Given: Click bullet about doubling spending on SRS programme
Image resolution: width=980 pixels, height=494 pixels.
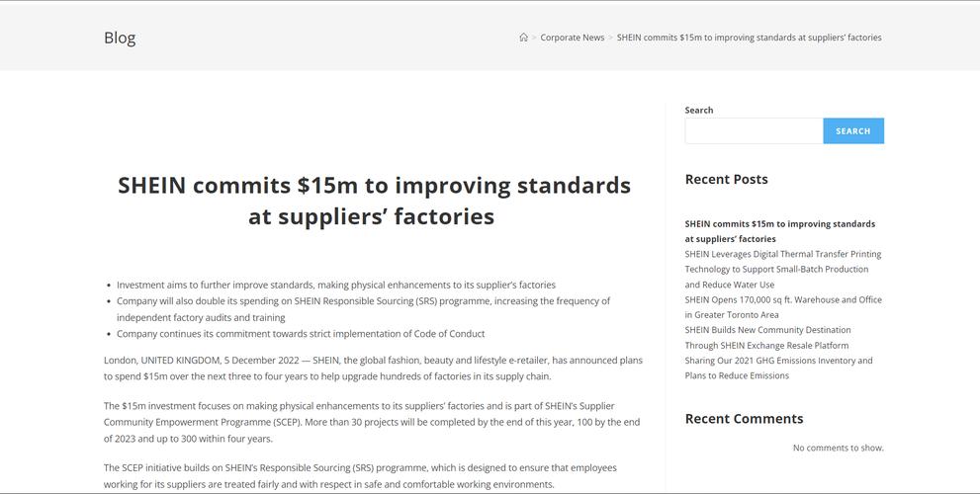Looking at the screenshot, I should point(363,309).
